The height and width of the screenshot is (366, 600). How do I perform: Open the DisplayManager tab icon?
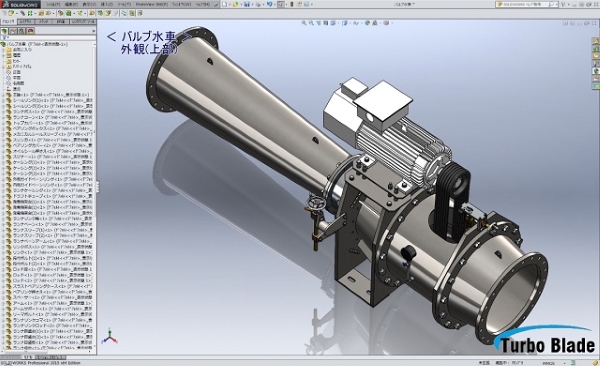tap(31, 31)
